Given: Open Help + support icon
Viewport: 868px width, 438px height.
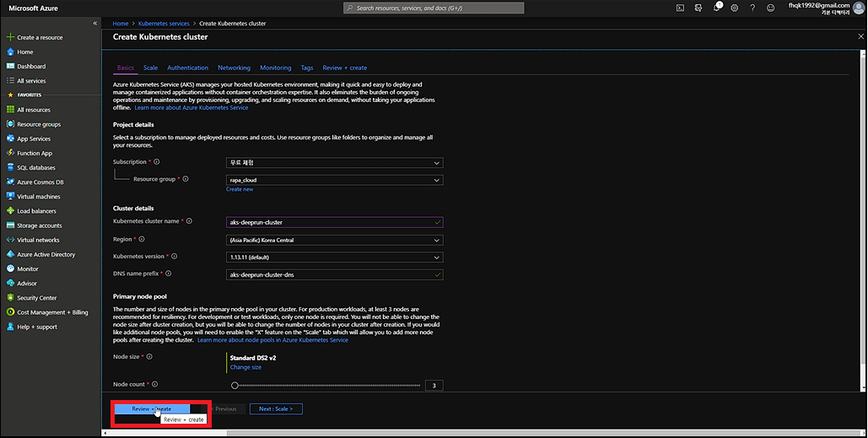Looking at the screenshot, I should point(10,327).
